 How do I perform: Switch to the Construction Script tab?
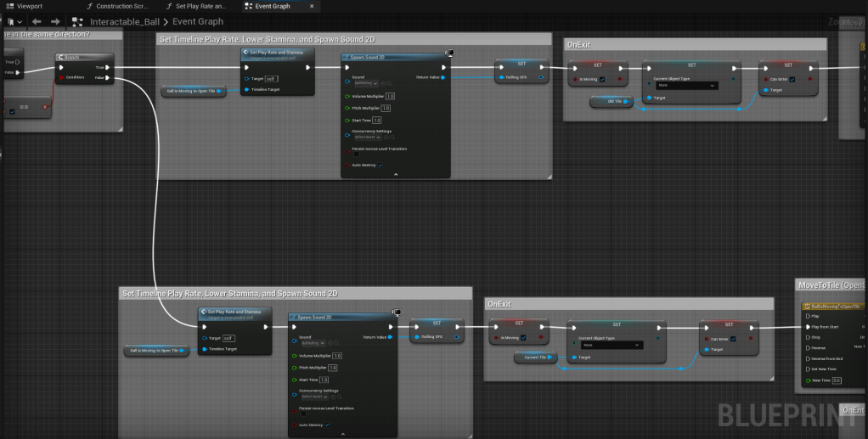point(121,6)
